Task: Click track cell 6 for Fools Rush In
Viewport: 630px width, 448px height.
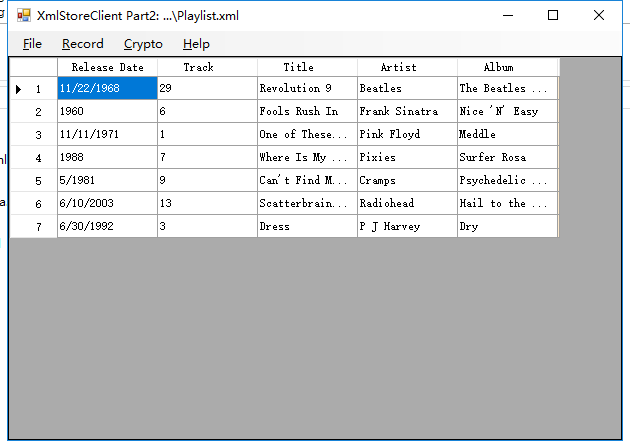Action: coord(207,111)
